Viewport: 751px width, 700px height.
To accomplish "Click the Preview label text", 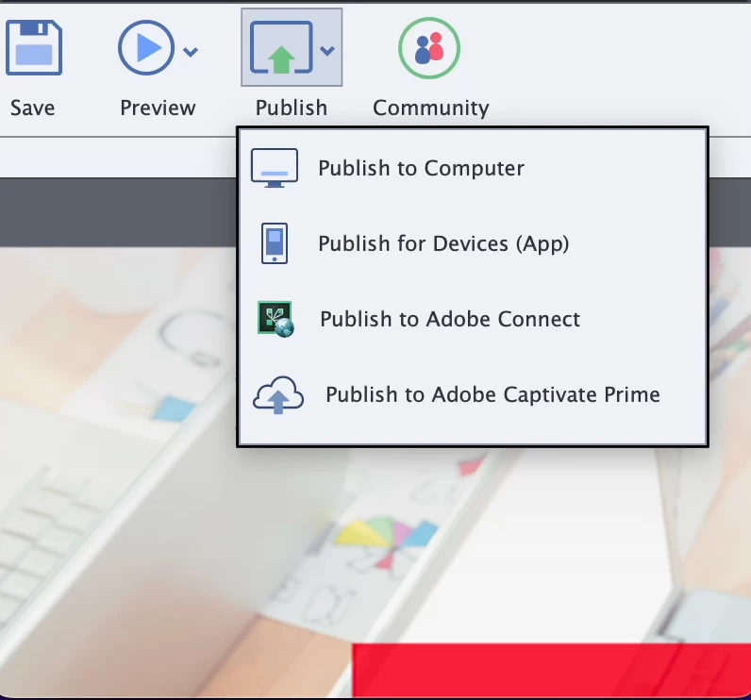I will pos(159,108).
